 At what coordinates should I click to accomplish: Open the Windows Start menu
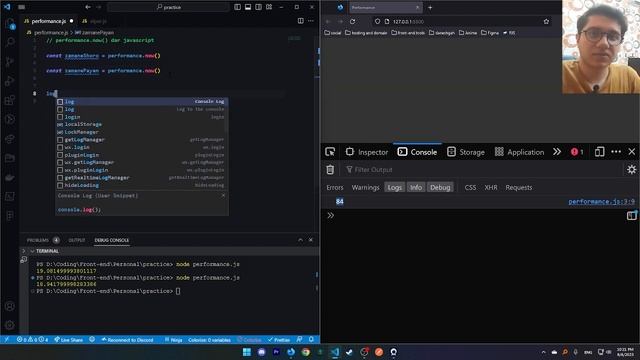[x=247, y=352]
